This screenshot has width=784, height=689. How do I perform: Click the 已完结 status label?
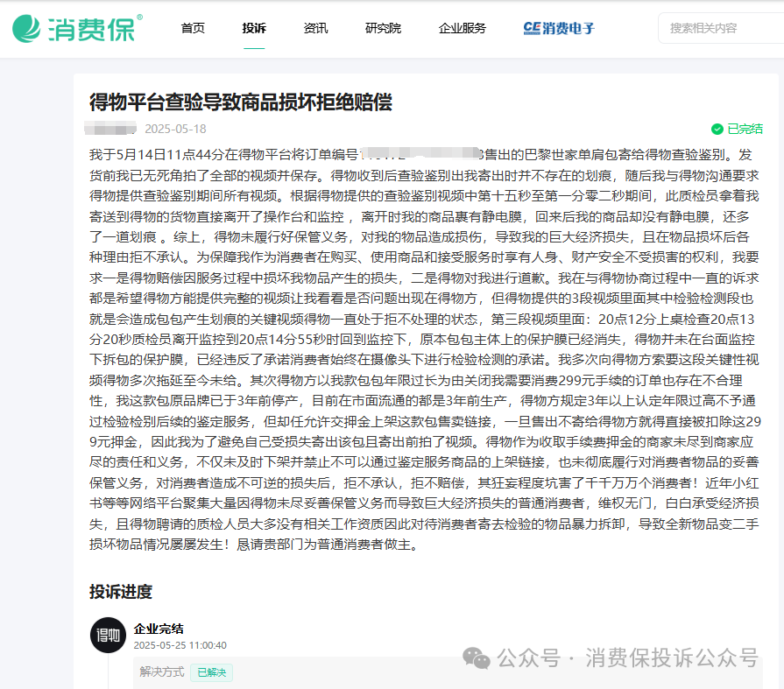tap(745, 130)
